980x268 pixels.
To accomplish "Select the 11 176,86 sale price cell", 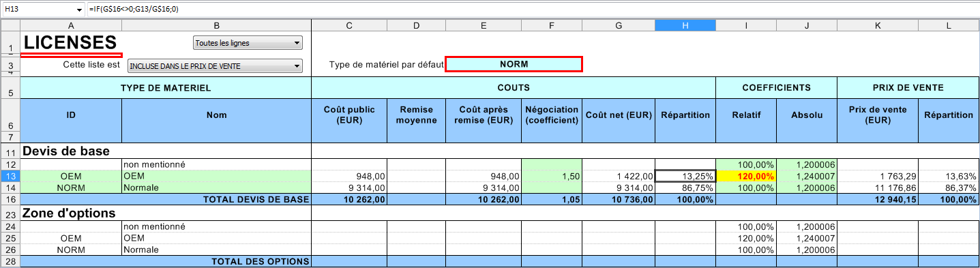I will click(x=878, y=188).
